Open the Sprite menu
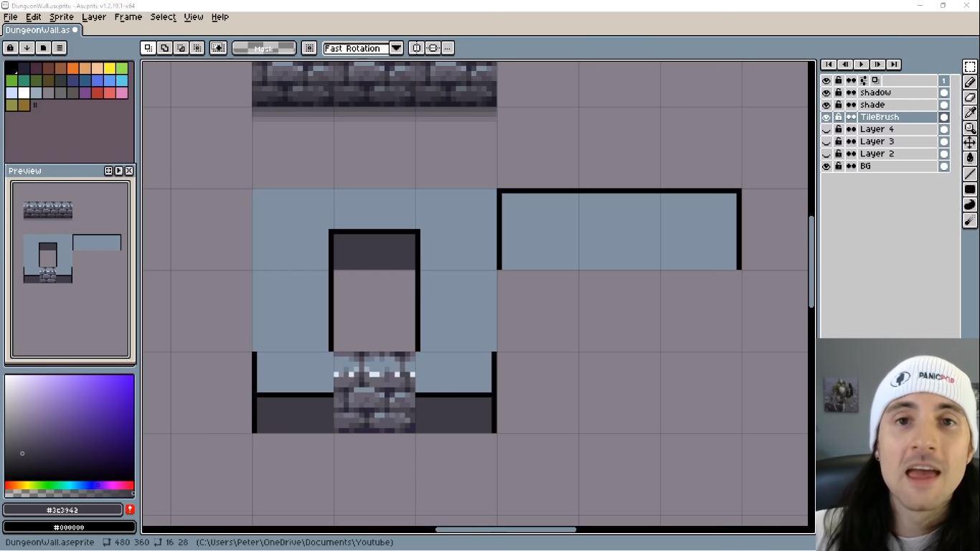This screenshot has width=980, height=551. 62,17
